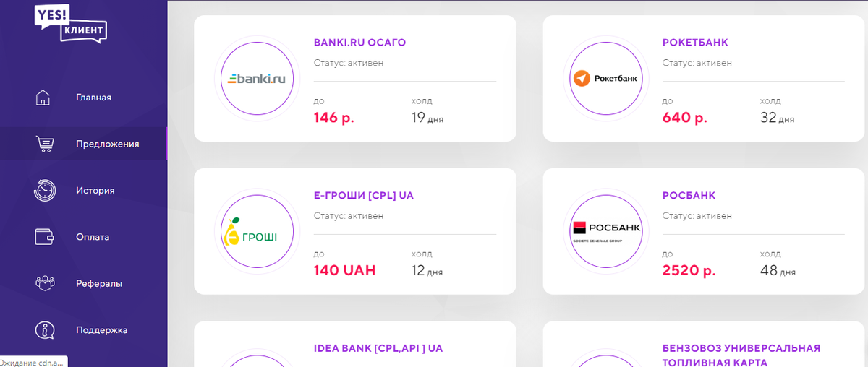Open the РОСБАНК offer title
Screen dimensions: 868x367
(689, 196)
